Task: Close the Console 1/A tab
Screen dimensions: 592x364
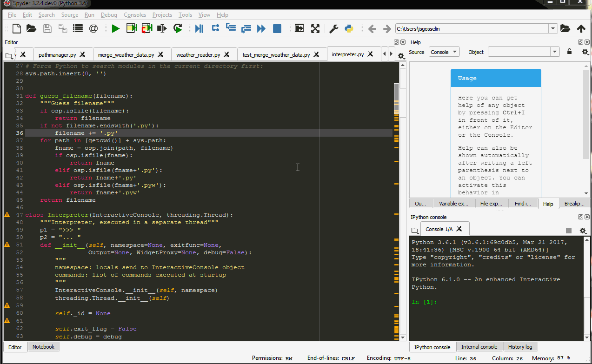Action: (459, 229)
